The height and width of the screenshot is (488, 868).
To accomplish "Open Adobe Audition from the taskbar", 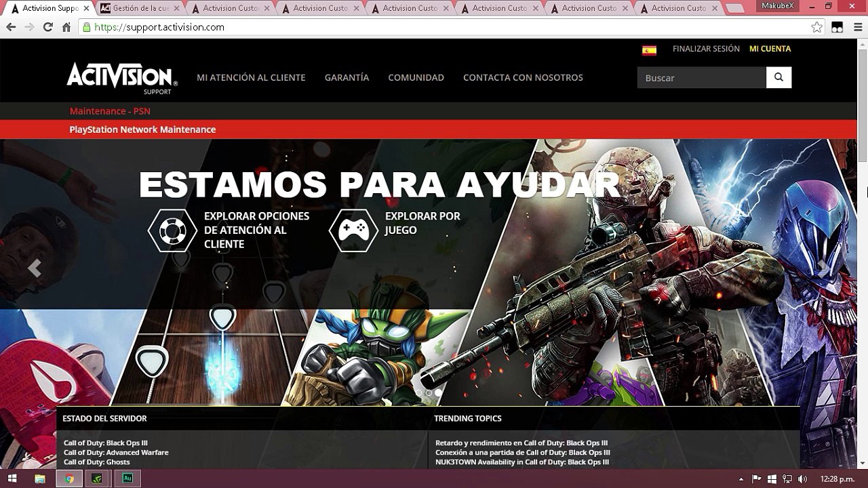I will [x=127, y=479].
